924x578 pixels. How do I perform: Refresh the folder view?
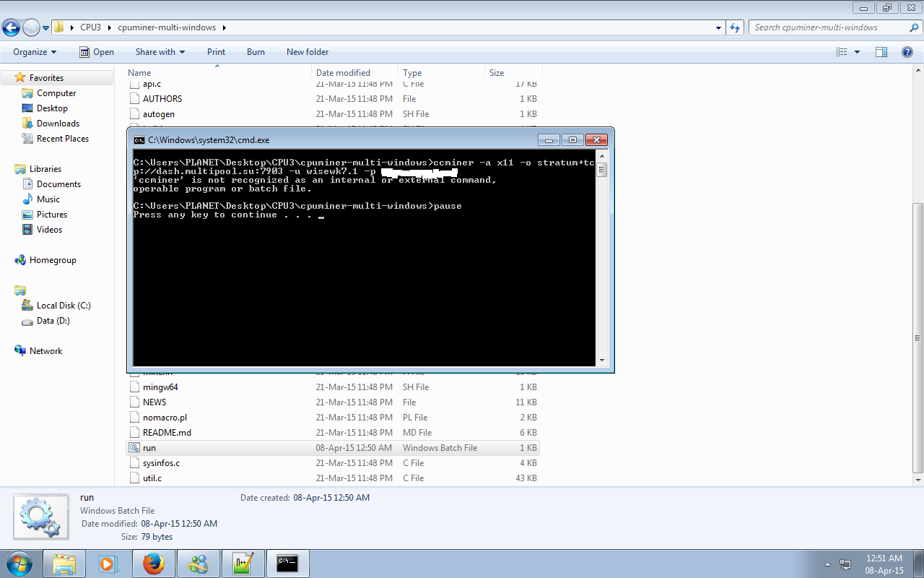click(x=735, y=27)
